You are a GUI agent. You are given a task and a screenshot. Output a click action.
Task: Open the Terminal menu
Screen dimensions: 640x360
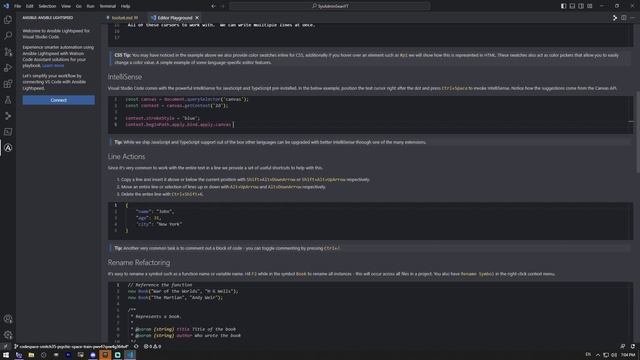(108, 6)
